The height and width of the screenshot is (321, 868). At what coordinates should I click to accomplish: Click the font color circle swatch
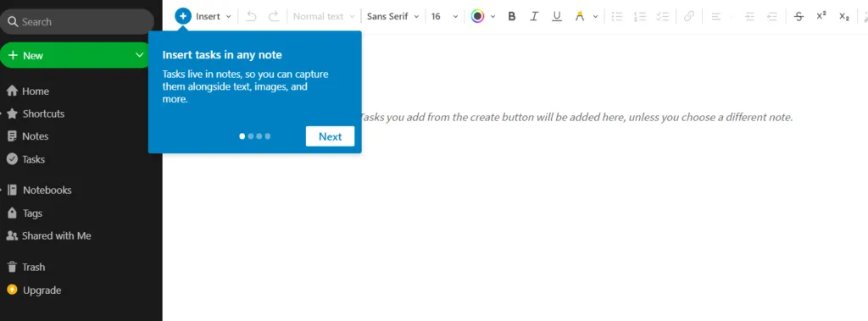tap(478, 16)
